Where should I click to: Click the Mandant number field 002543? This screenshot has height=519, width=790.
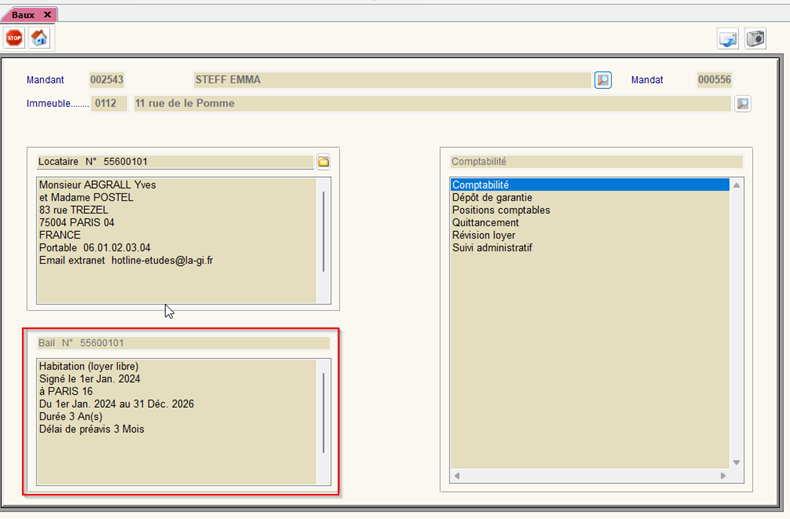(107, 80)
